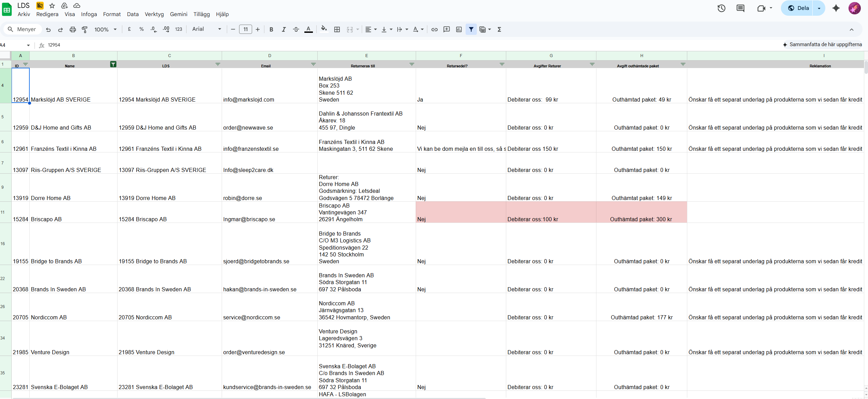Open the zoom 100% dropdown
868x399 pixels.
[105, 29]
